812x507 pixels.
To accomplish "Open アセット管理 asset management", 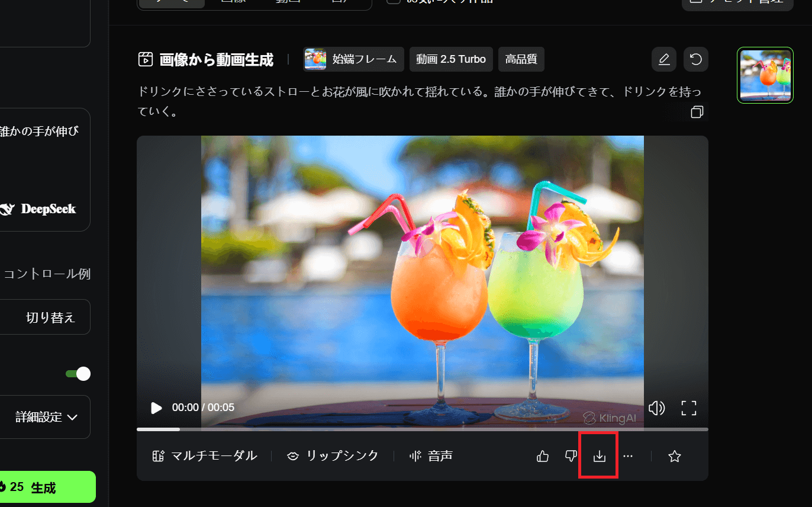I will (737, 2).
